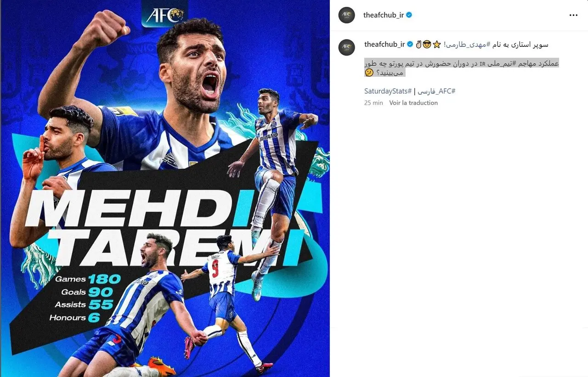Click the Mehdi Taremi poster image
Screen dimensions: 588x377
[165, 188]
